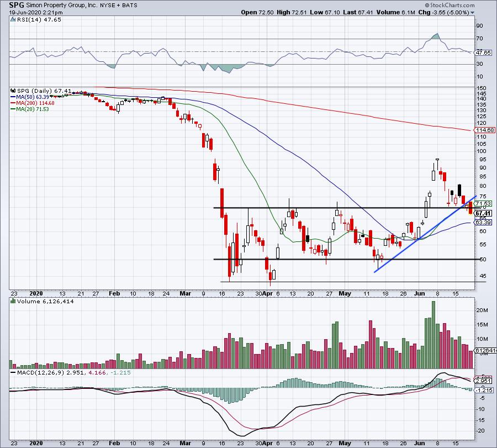Click the MA(50) 63.39 legend label
This screenshot has width=497, height=448.
[33, 97]
